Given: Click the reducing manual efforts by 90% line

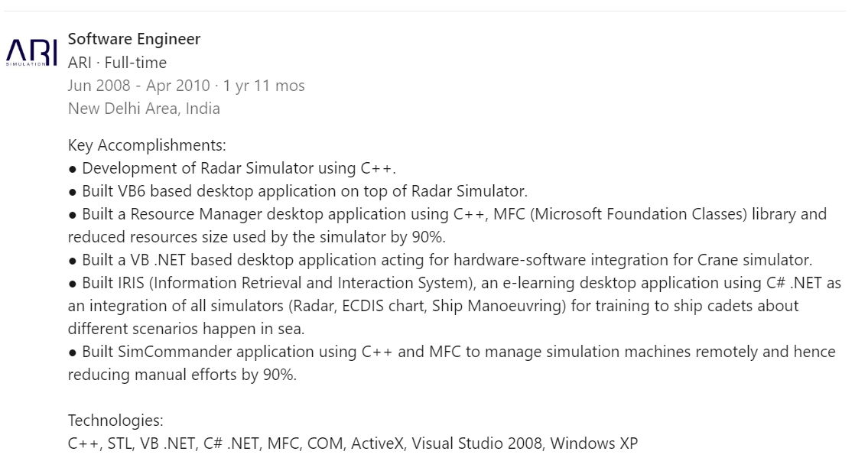Looking at the screenshot, I should [181, 375].
